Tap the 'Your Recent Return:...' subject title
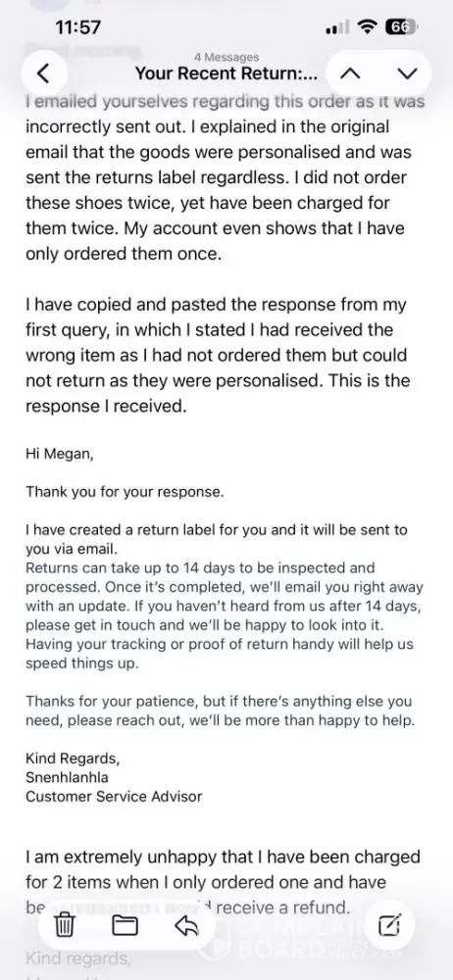This screenshot has width=453, height=980. pyautogui.click(x=226, y=73)
